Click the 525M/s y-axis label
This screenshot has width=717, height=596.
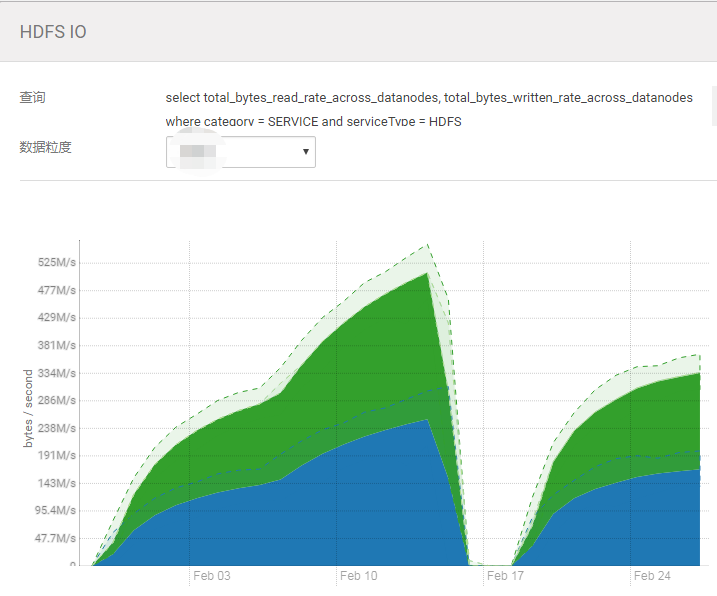57,263
